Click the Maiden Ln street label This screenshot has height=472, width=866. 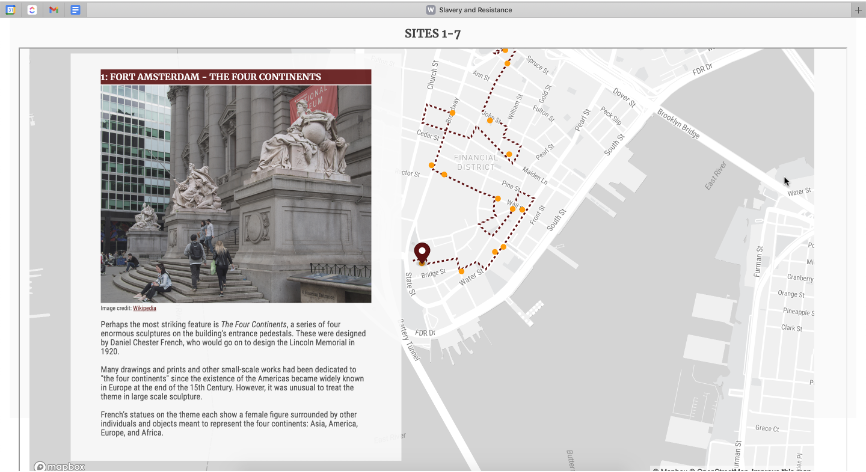click(535, 175)
